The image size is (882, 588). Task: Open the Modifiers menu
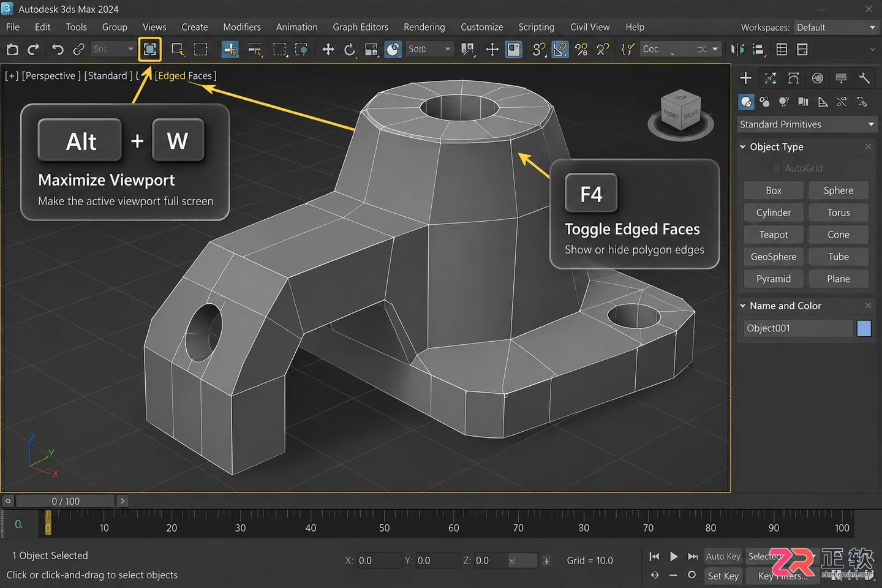point(242,27)
